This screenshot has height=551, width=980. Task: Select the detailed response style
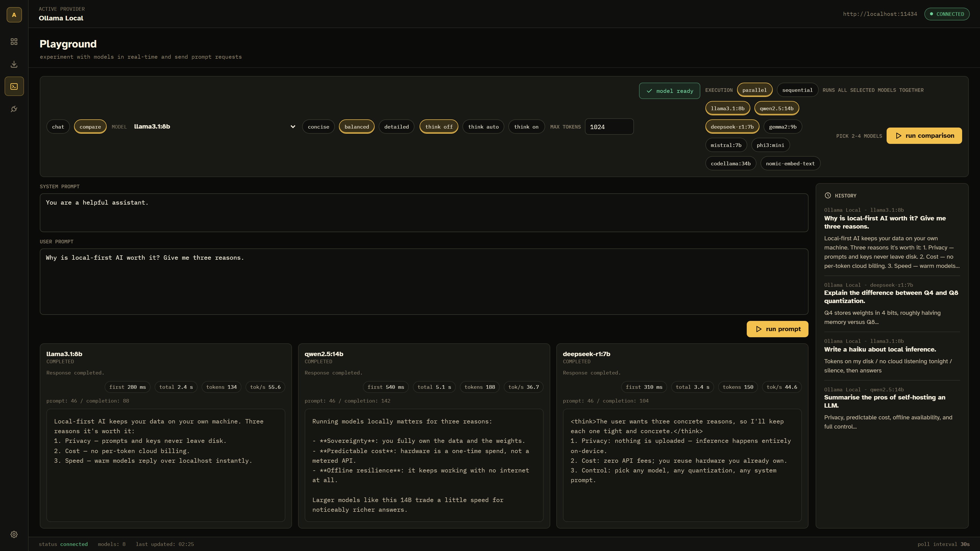tap(396, 127)
